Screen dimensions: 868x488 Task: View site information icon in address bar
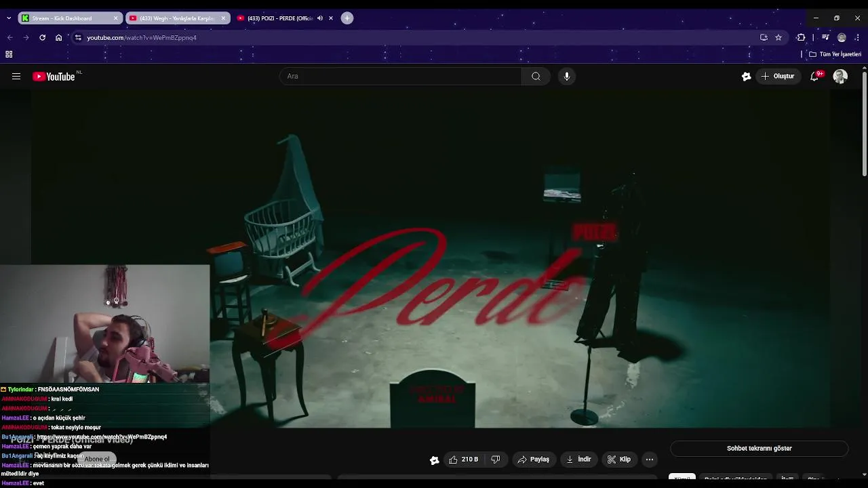78,37
